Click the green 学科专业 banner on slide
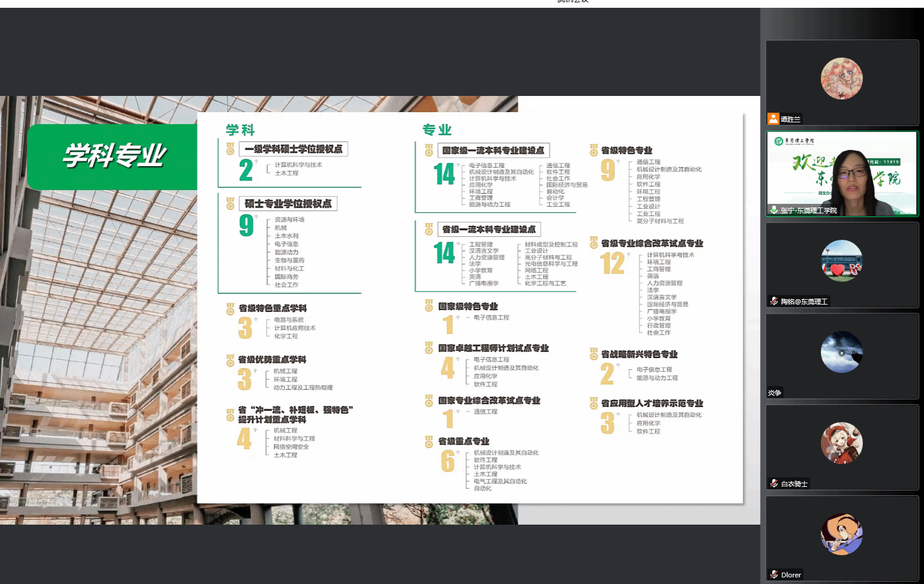The width and height of the screenshot is (924, 584). click(x=113, y=156)
